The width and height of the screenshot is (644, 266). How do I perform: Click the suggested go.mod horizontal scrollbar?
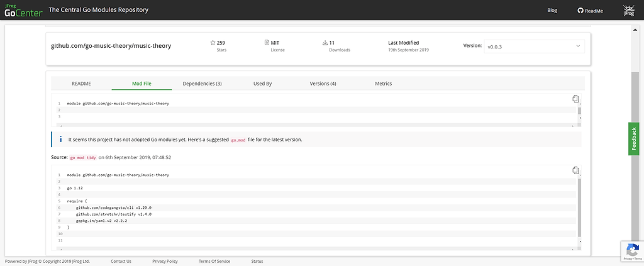316,249
